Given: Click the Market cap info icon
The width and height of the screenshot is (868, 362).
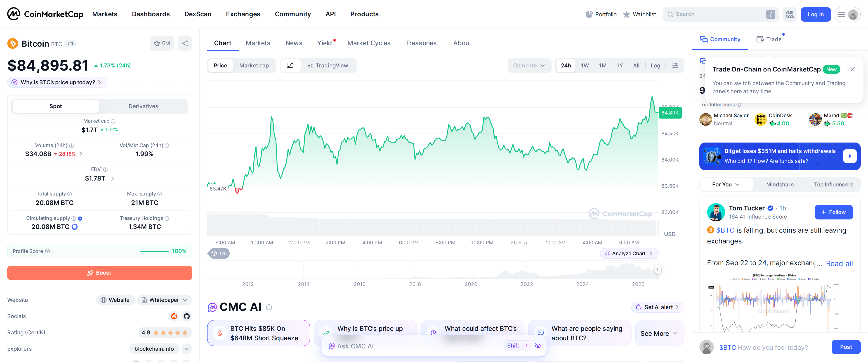Looking at the screenshot, I should point(113,121).
